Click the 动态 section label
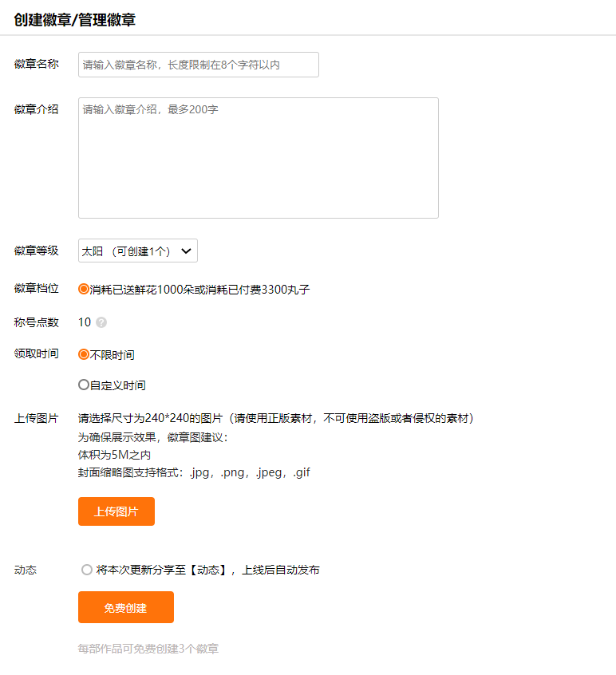The image size is (616, 675). (x=26, y=570)
